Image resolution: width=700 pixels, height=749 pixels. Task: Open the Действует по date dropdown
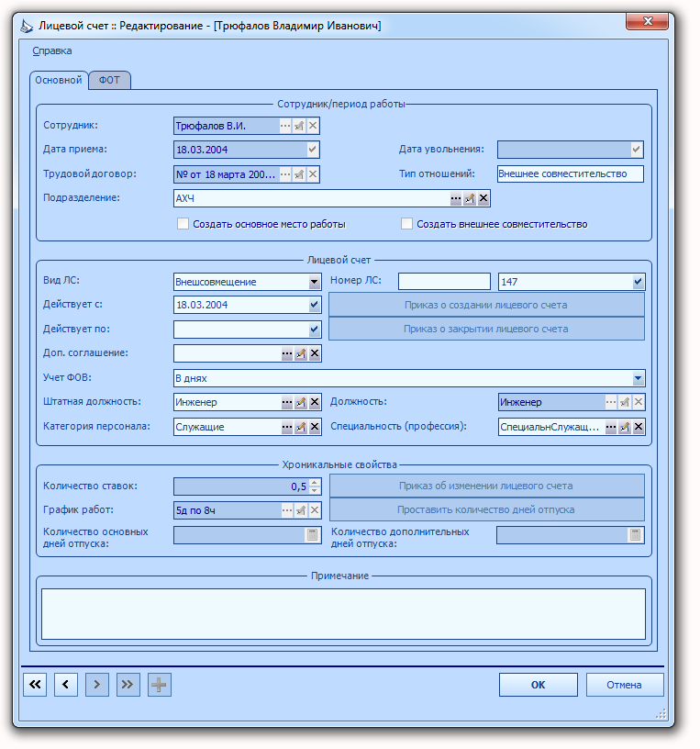(x=314, y=330)
